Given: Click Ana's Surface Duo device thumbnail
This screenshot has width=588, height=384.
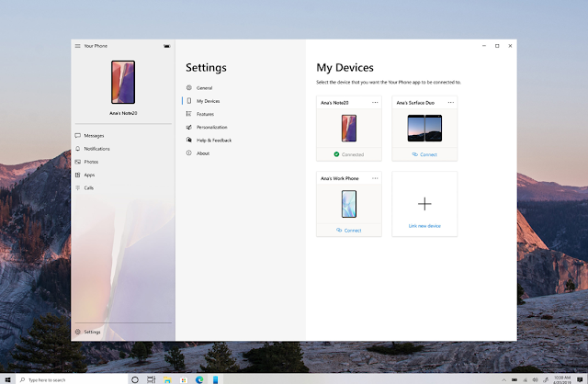Looking at the screenshot, I should coord(424,129).
